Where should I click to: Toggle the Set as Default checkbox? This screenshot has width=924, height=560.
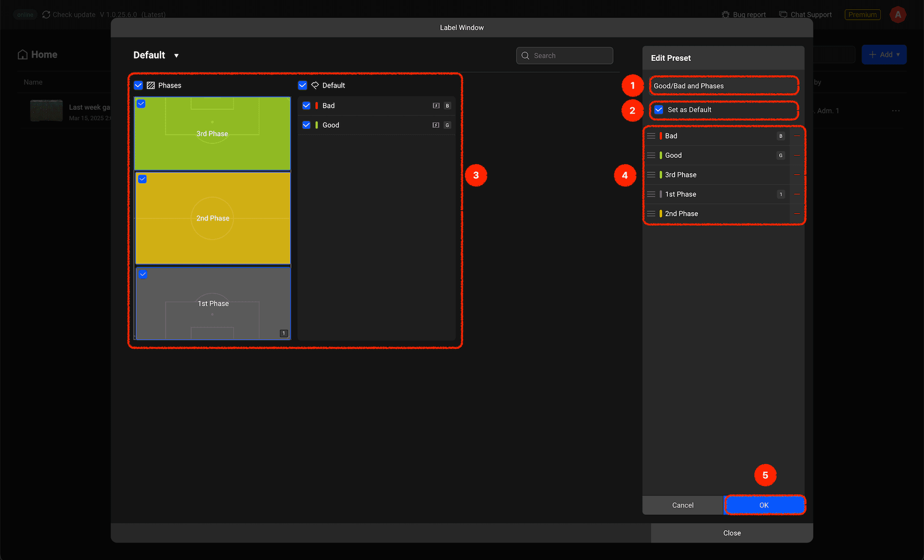[659, 110]
